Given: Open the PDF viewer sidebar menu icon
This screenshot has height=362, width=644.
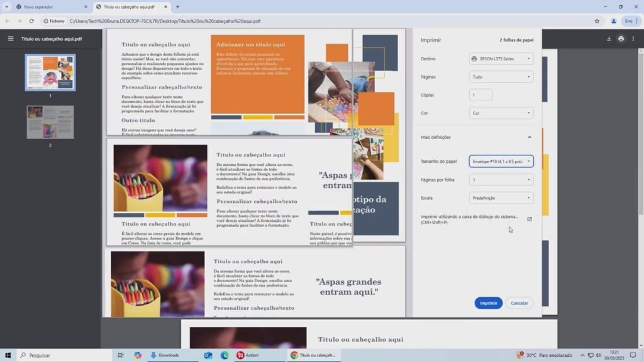Looking at the screenshot, I should click(x=10, y=38).
